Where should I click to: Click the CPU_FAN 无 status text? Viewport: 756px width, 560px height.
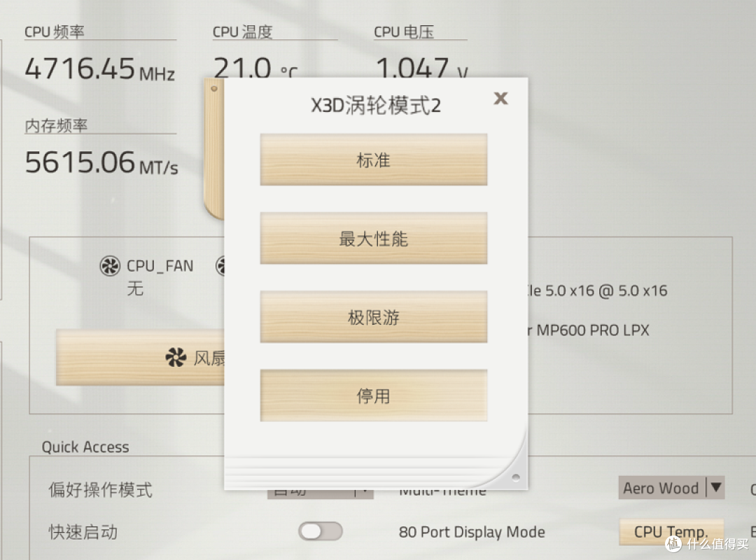click(135, 288)
